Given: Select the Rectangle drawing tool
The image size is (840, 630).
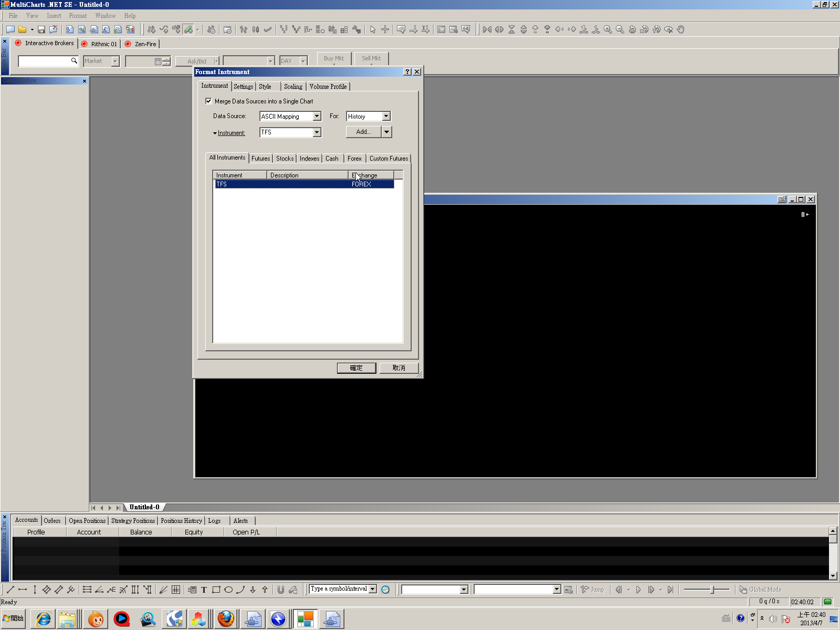Looking at the screenshot, I should pos(216,590).
